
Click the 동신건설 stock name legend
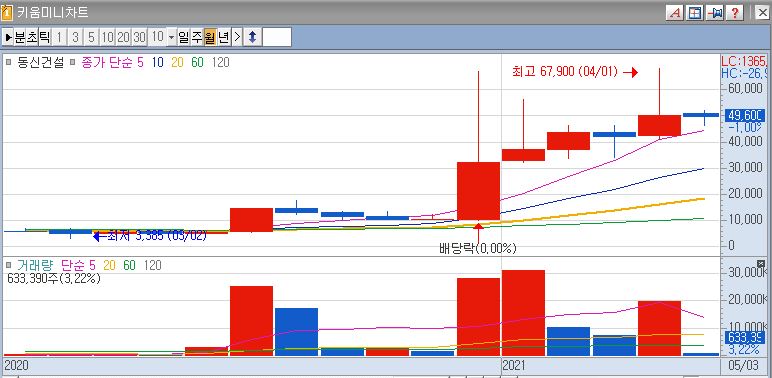pyautogui.click(x=41, y=63)
